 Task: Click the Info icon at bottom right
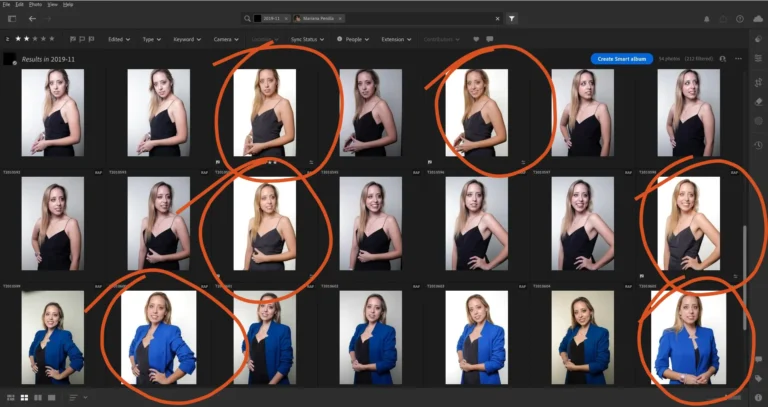(x=758, y=398)
